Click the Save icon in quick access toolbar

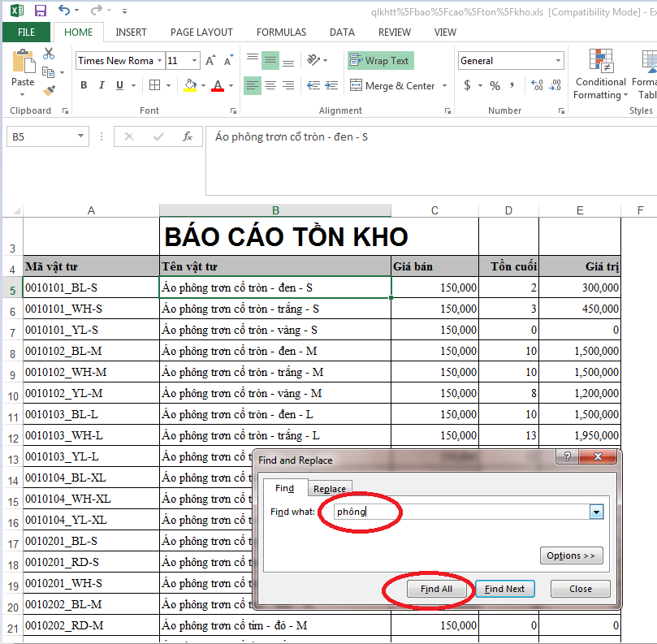(x=41, y=11)
